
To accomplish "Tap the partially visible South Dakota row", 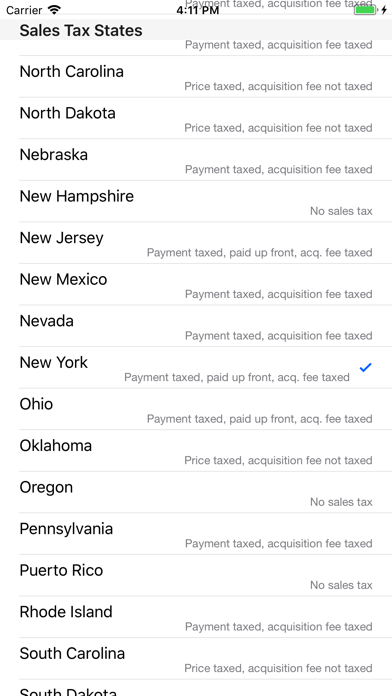I will coord(196,688).
